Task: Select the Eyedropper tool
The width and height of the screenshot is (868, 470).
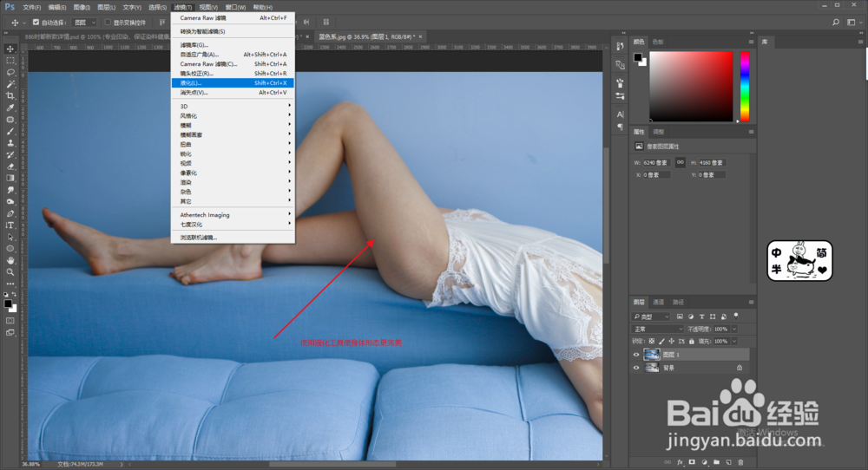Action: pos(10,108)
